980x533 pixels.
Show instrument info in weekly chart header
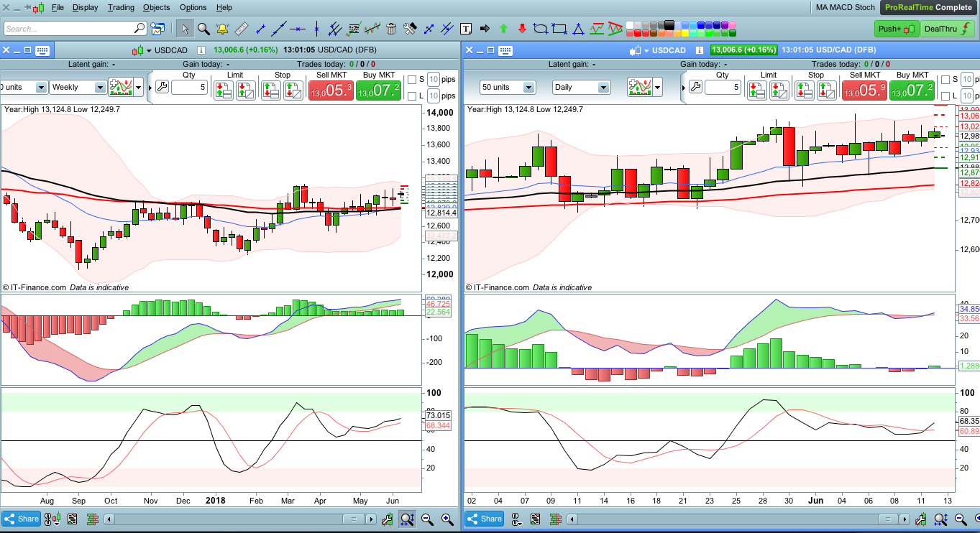(201, 50)
